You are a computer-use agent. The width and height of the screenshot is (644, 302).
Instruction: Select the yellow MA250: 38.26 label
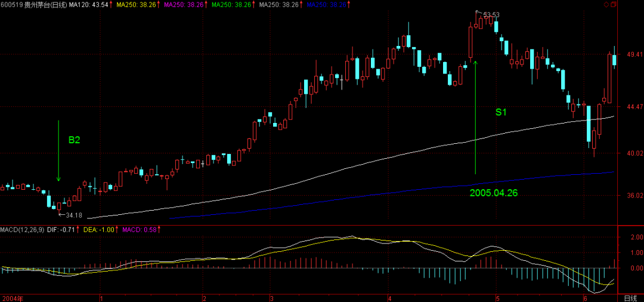pyautogui.click(x=137, y=5)
